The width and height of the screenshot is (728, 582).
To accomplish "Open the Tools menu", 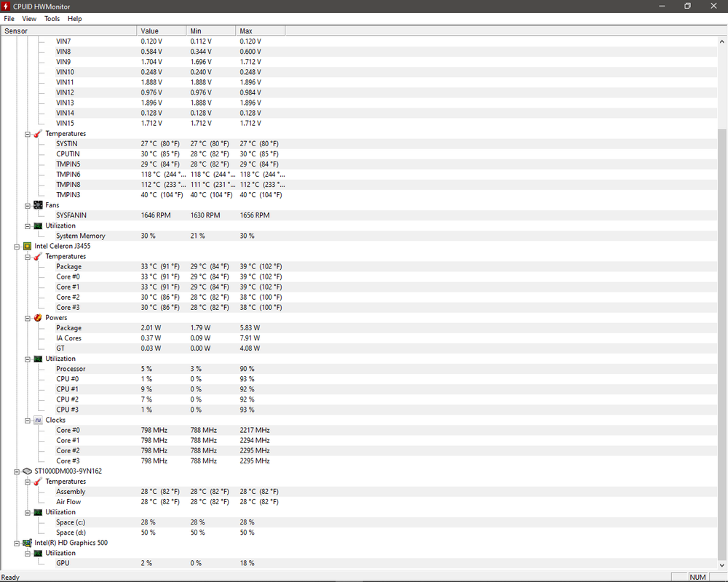I will tap(52, 19).
